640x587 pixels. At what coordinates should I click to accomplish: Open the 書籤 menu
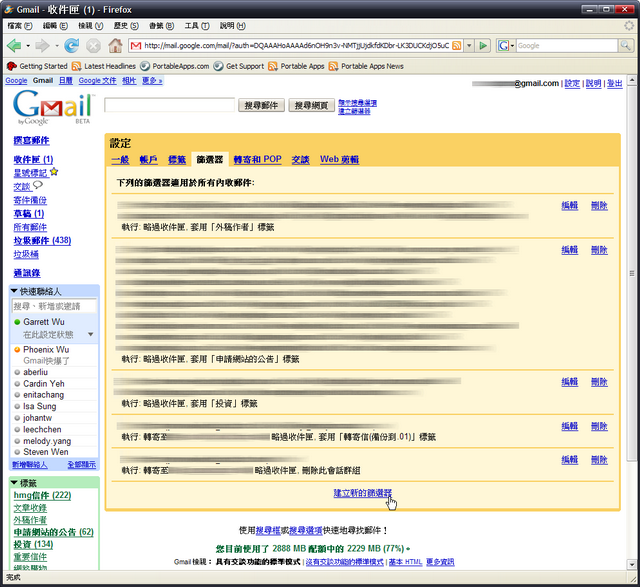point(161,26)
